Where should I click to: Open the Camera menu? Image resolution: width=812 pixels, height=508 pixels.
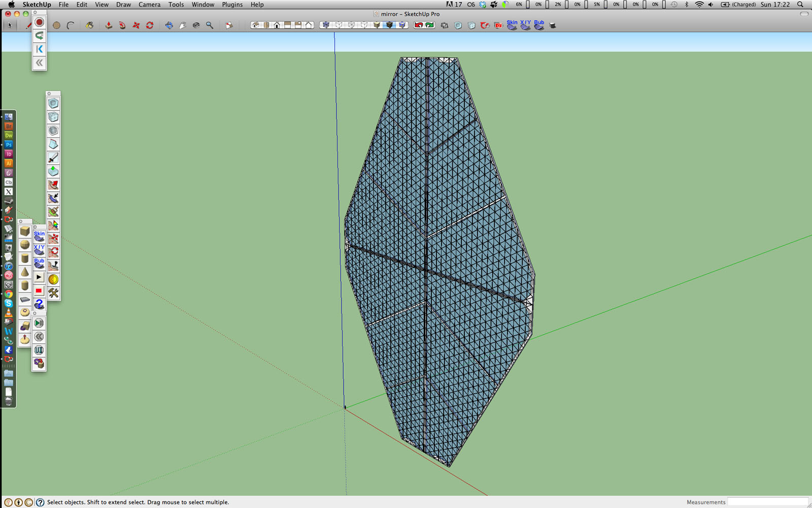point(150,5)
